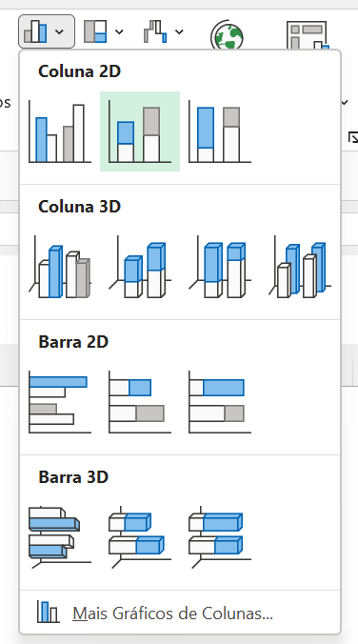Select the 2D clustered column chart

[60, 131]
